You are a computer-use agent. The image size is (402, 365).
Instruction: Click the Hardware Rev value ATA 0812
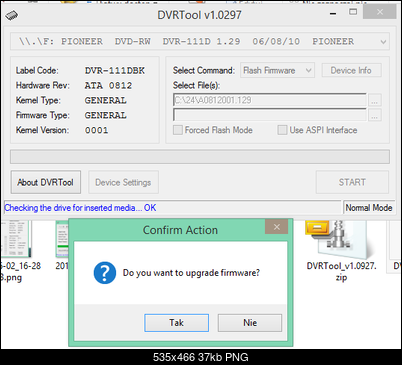coord(108,86)
